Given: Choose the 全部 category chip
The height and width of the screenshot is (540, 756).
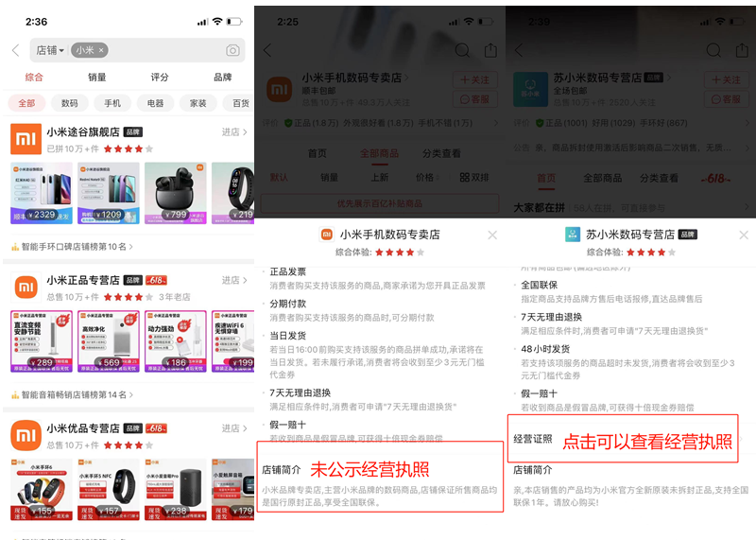Looking at the screenshot, I should pyautogui.click(x=26, y=103).
